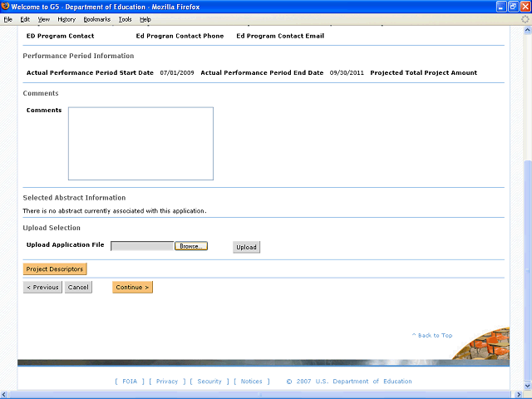The height and width of the screenshot is (399, 532).
Task: Jump using the Back to Top link
Action: click(432, 335)
